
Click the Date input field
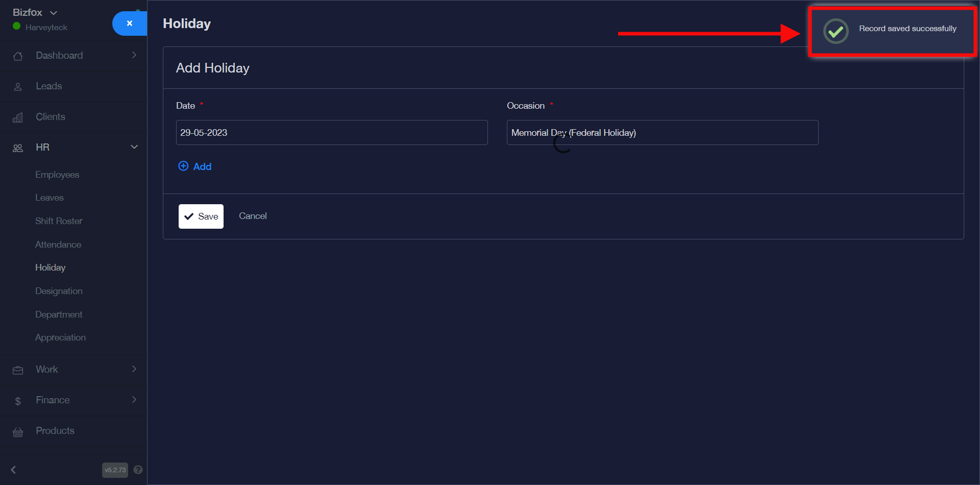(x=332, y=133)
